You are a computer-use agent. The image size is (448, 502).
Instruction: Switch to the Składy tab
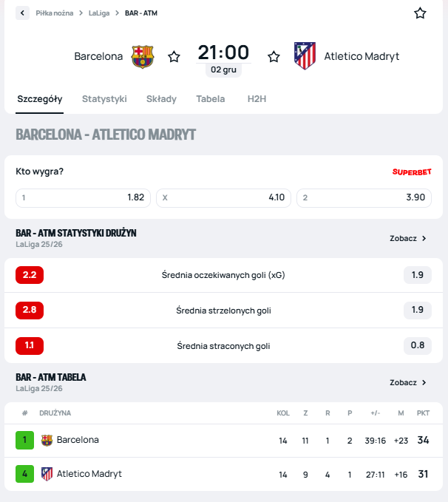click(161, 99)
